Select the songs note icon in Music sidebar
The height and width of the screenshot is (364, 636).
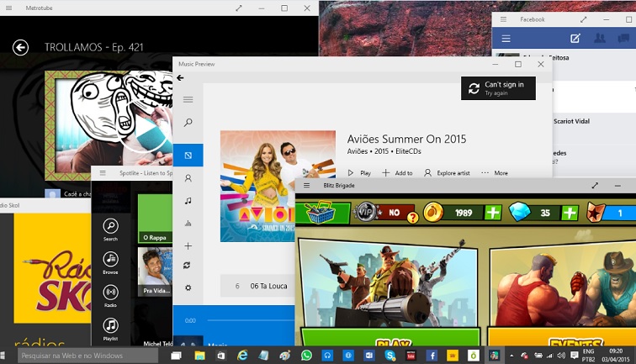[188, 201]
